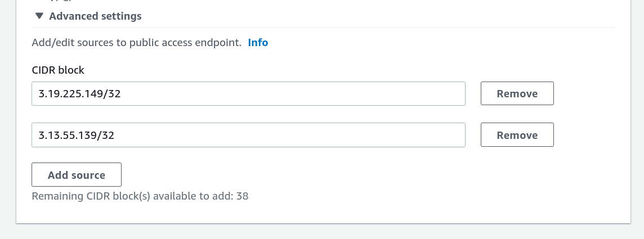
Task: Click the triangle beside Advanced settings
Action: [x=39, y=16]
